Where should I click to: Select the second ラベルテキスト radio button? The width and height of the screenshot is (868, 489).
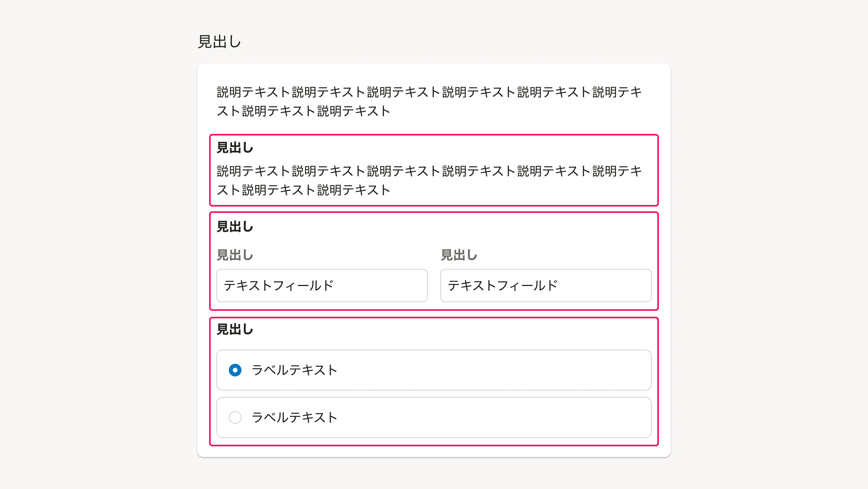[x=235, y=417]
